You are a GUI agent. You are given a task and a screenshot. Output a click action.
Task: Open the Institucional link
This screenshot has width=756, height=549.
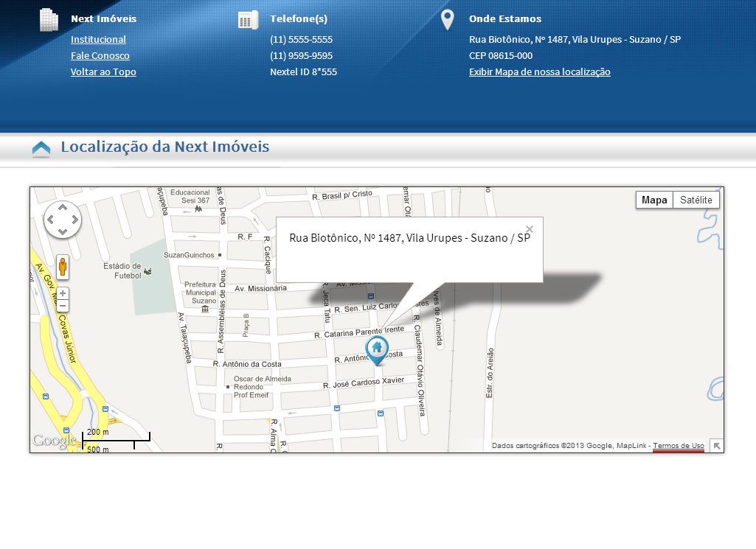[98, 40]
